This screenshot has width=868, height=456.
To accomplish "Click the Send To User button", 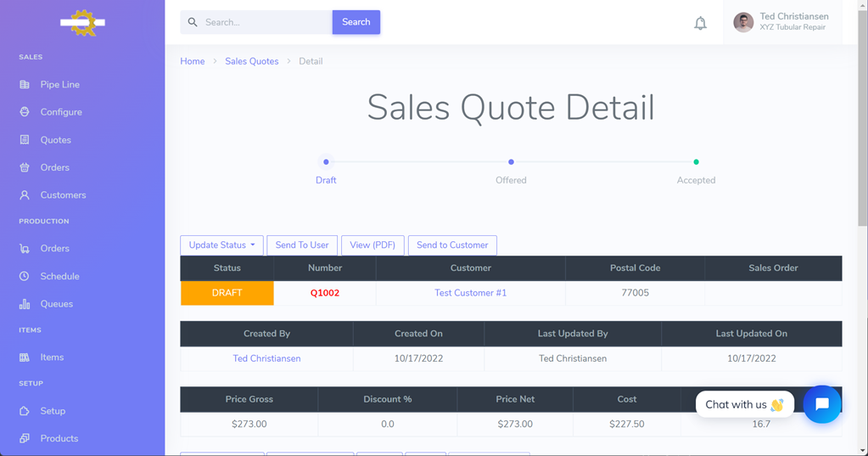I will click(302, 245).
